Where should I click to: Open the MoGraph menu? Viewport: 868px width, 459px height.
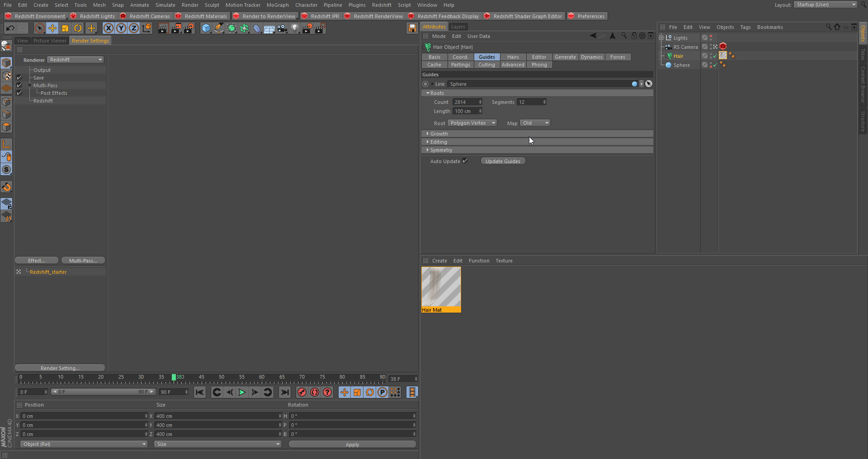(x=277, y=5)
